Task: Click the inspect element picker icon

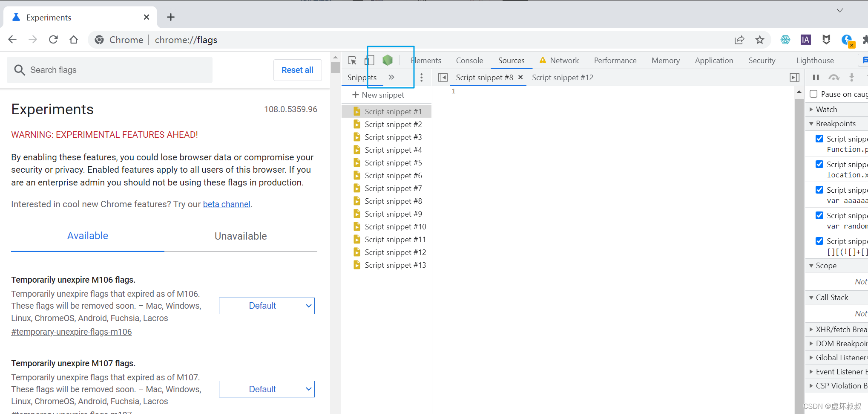Action: tap(352, 61)
